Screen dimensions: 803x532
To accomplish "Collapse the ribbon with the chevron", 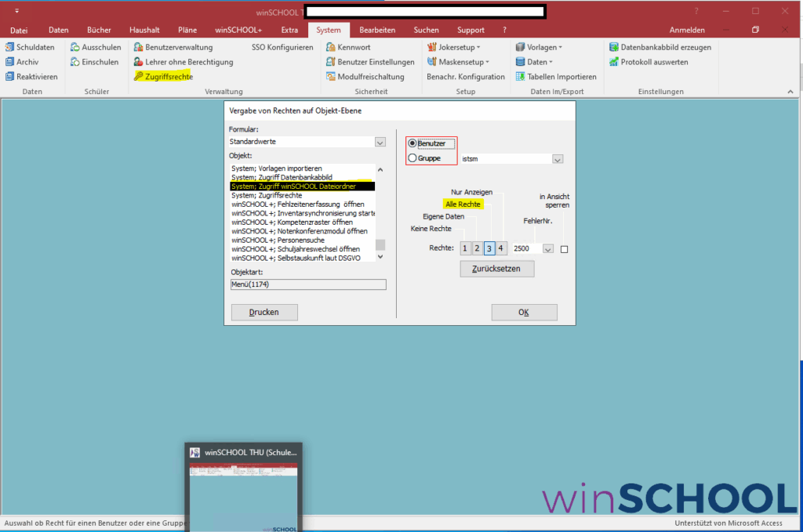I will (790, 92).
